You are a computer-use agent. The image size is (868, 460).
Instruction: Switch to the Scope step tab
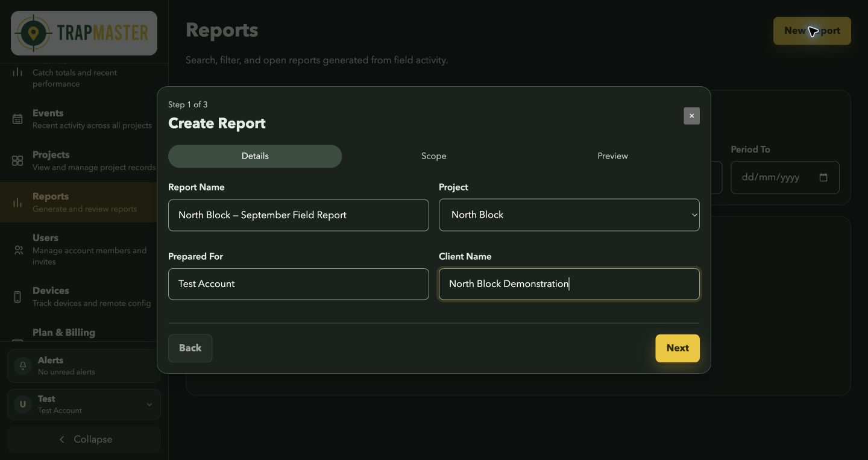[434, 156]
